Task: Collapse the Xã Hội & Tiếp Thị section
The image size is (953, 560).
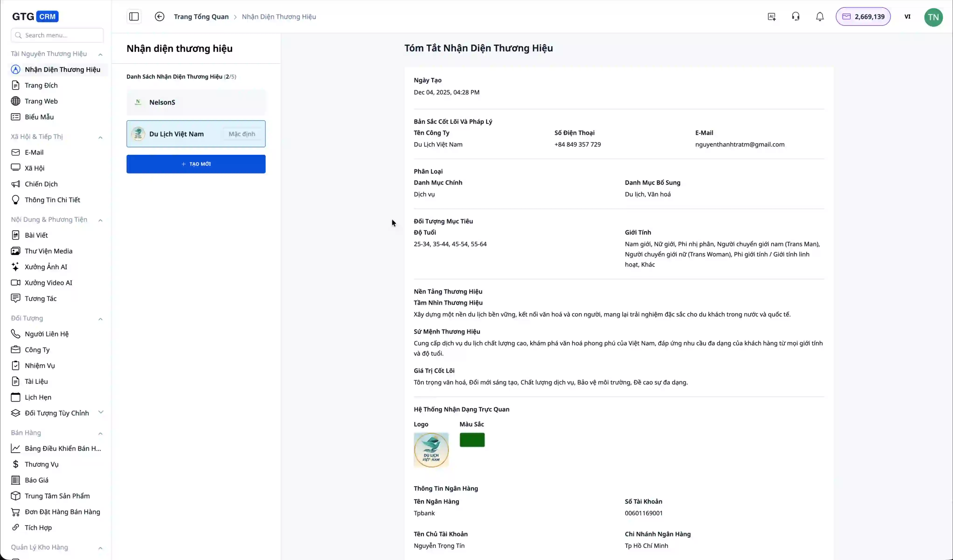Action: [100, 137]
